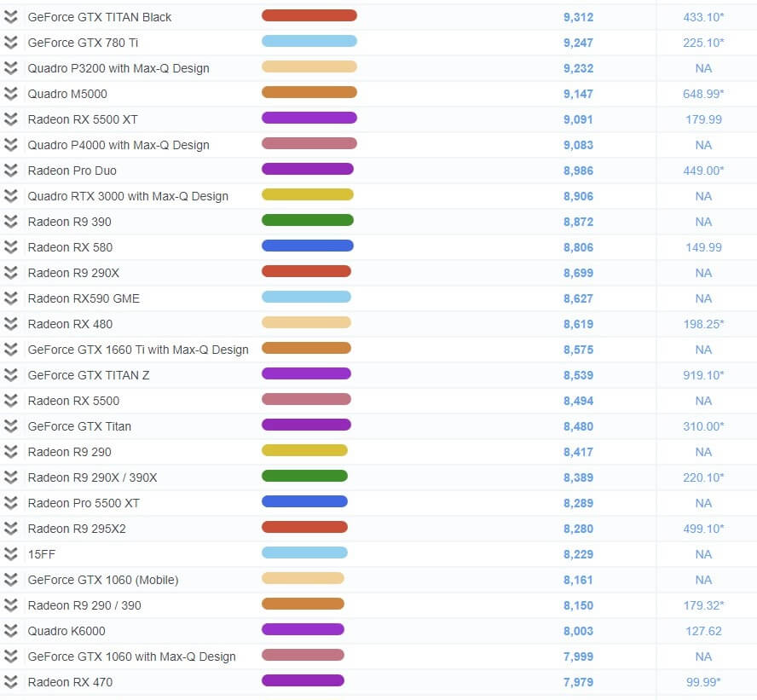This screenshot has width=757, height=700.
Task: Click the score 9,312 for GTX TITAN Black
Action: (578, 17)
